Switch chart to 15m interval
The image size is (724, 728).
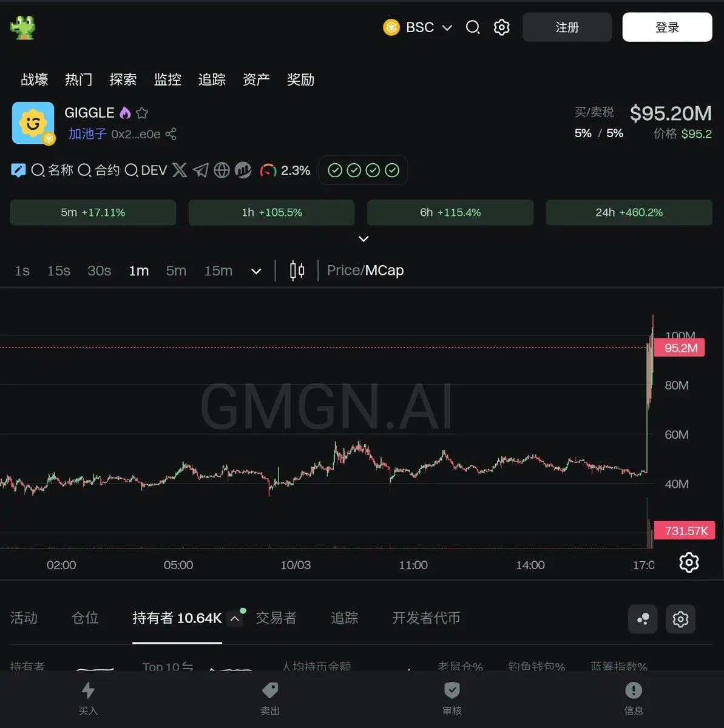coord(218,271)
